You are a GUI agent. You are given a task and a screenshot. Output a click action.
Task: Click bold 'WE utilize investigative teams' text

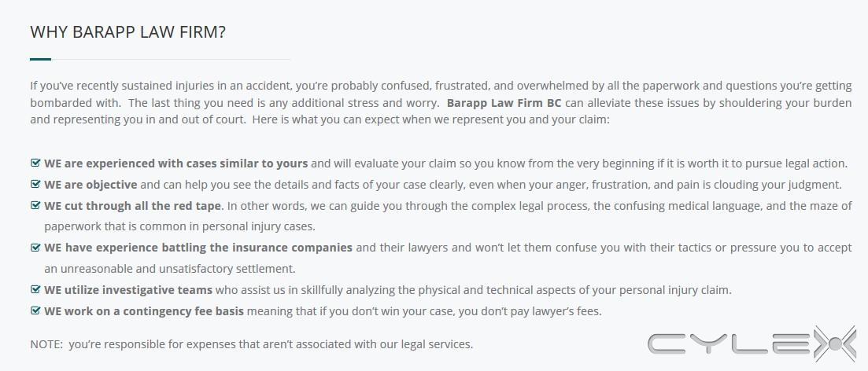click(x=128, y=290)
